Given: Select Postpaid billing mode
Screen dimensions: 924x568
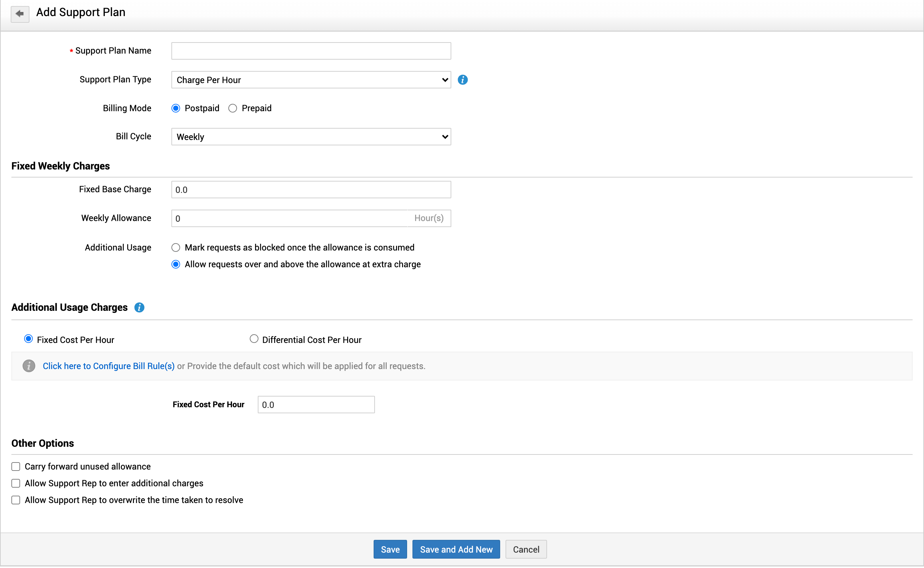Looking at the screenshot, I should click(x=176, y=109).
